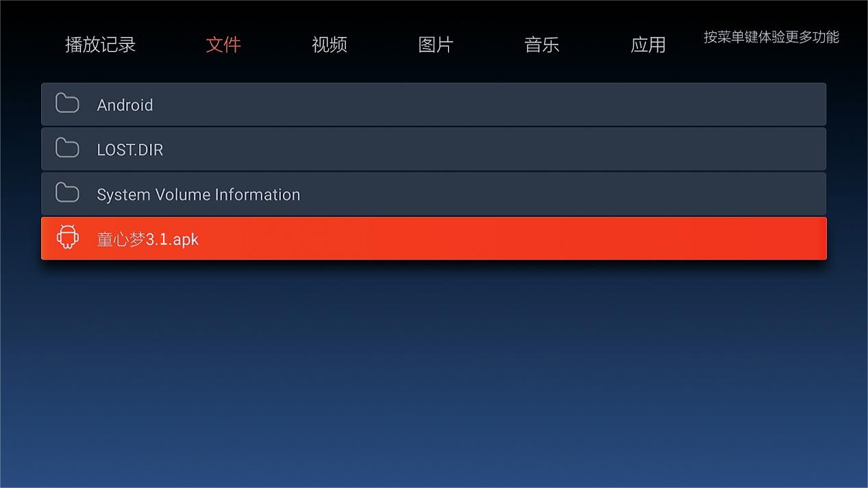Open System Volume Information folder label
The width and height of the screenshot is (868, 488).
coord(199,194)
